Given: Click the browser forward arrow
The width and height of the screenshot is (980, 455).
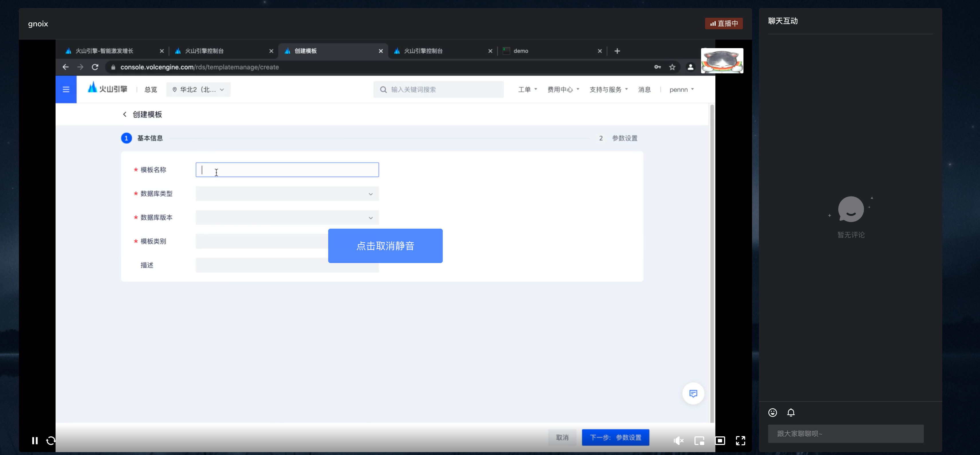Looking at the screenshot, I should click(x=80, y=67).
